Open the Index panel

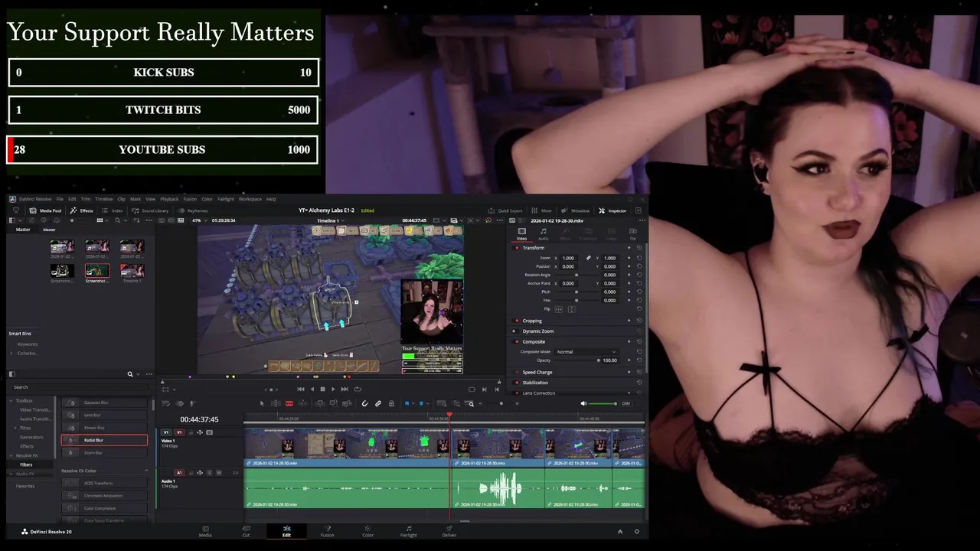(113, 210)
